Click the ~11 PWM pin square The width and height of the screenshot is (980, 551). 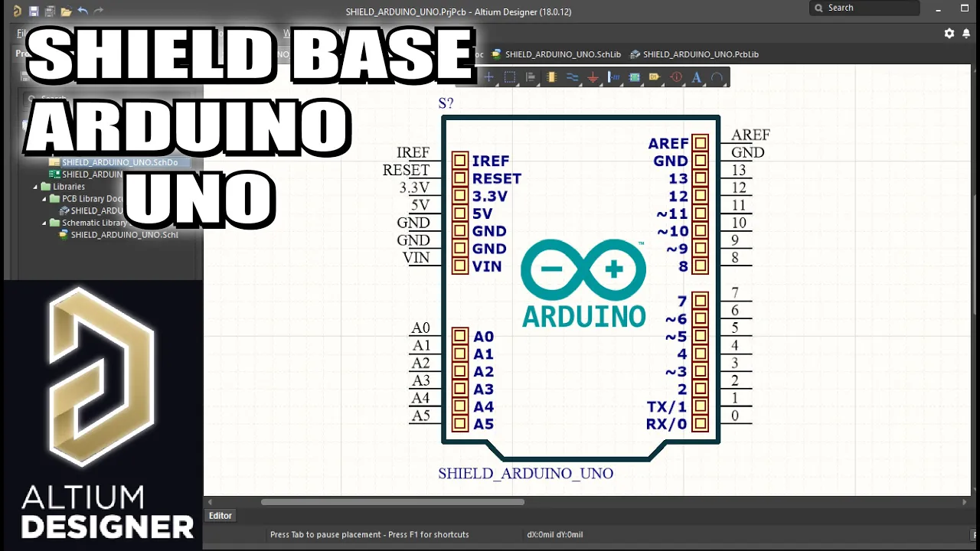(x=700, y=214)
